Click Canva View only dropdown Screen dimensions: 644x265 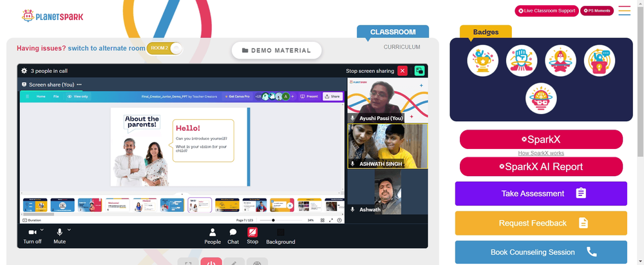point(78,96)
